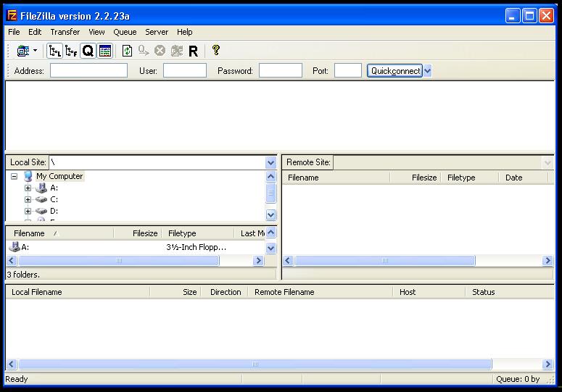Click the Port input field
Screen dimensions: 562x392
coord(347,70)
